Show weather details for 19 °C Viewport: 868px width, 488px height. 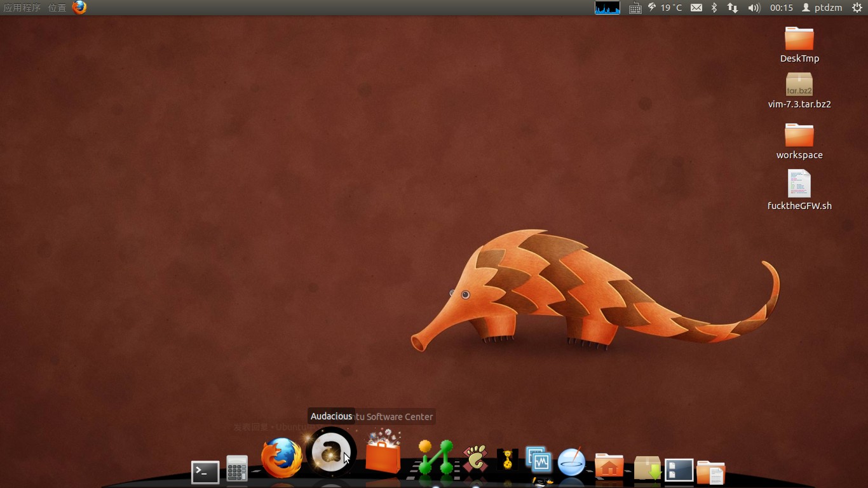(665, 8)
